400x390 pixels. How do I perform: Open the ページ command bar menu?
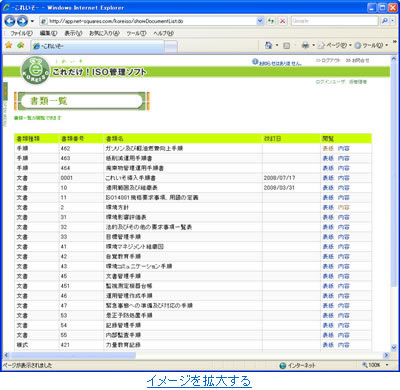click(x=334, y=45)
